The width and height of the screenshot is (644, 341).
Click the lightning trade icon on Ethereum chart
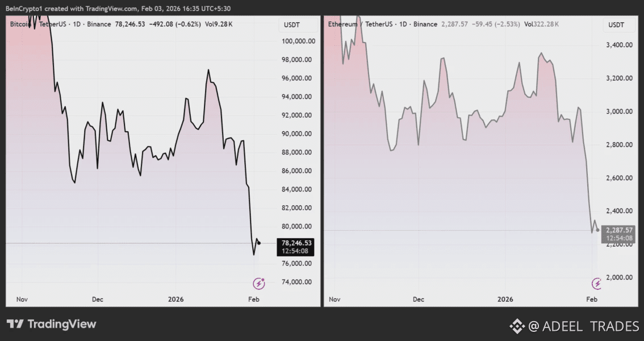pyautogui.click(x=597, y=282)
